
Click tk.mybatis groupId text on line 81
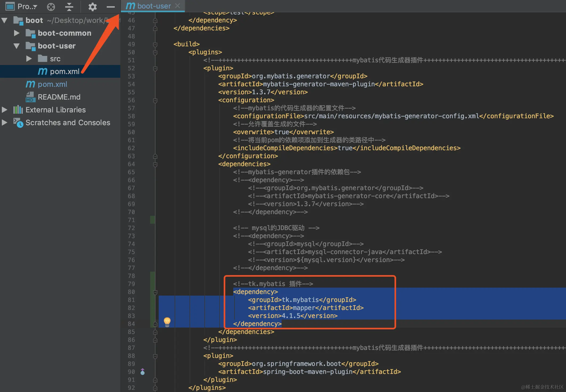300,300
